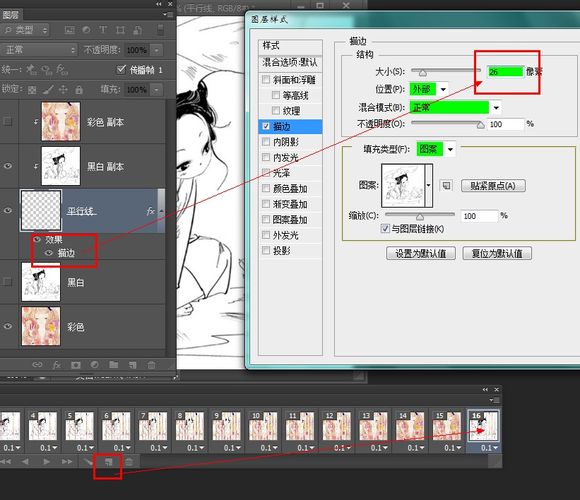The width and height of the screenshot is (580, 500).
Task: Delete layer trash icon in Layers panel
Action: [x=151, y=365]
